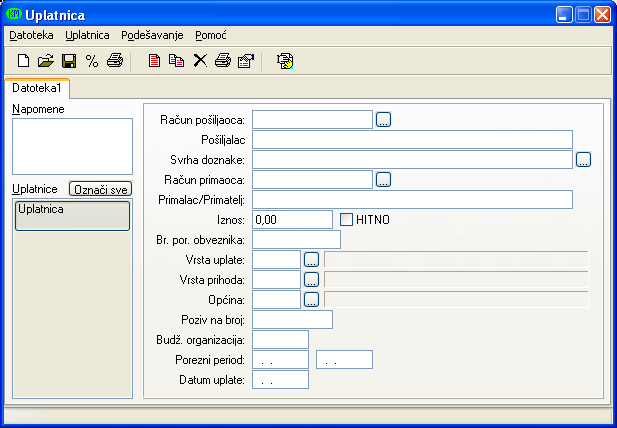Click the new file icon
Screen dimensions: 617x428
pos(24,61)
